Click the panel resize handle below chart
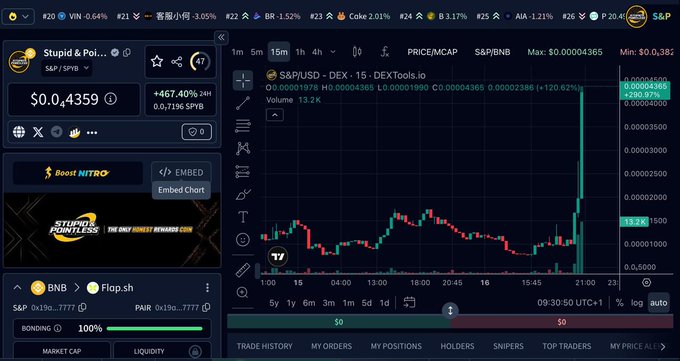This screenshot has width=680, height=361. click(450, 311)
